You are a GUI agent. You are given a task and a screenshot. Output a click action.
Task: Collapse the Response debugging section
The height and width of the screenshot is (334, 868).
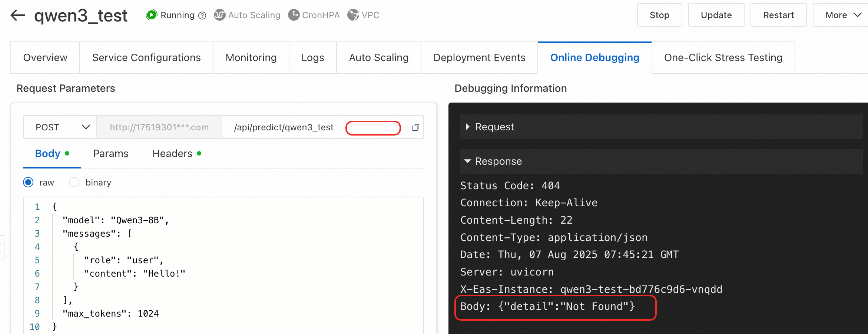coord(468,161)
